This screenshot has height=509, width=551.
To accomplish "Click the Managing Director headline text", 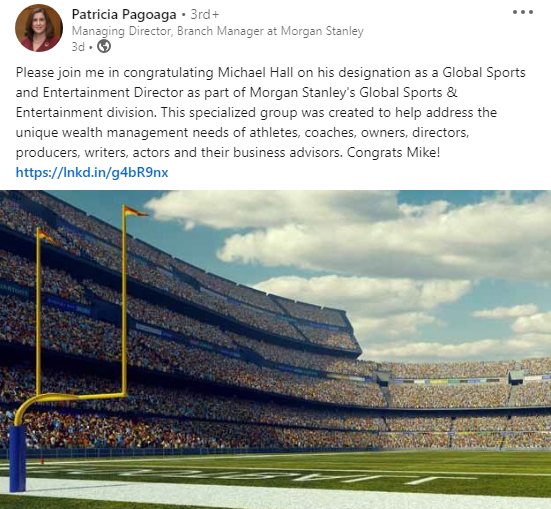I will point(218,31).
